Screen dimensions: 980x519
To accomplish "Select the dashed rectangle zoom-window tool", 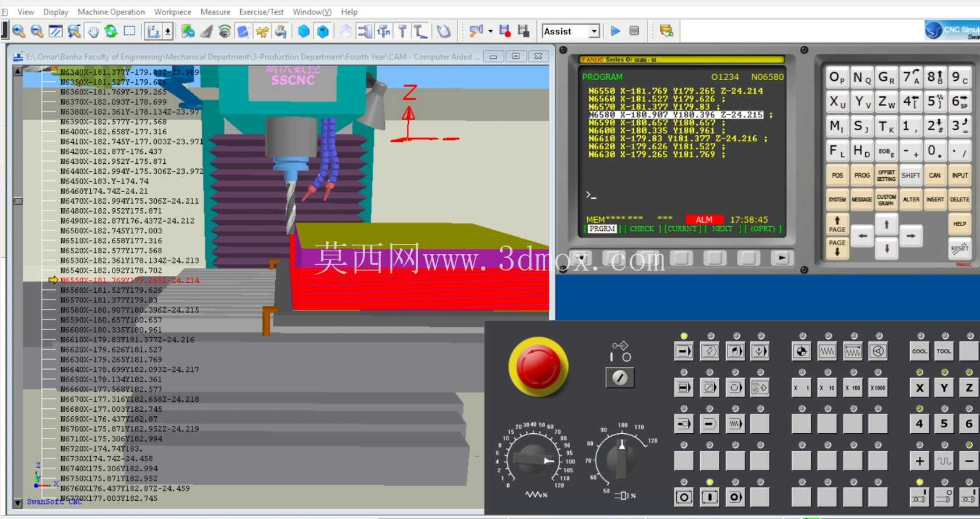I will pyautogui.click(x=129, y=31).
